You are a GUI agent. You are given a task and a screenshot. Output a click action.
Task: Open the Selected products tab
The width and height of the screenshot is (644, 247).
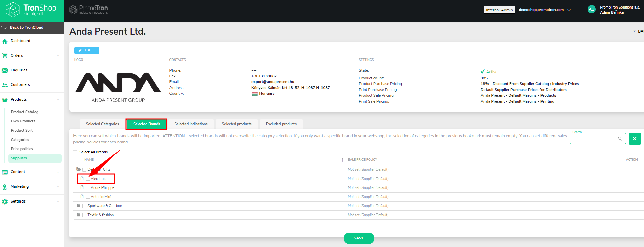tap(237, 124)
